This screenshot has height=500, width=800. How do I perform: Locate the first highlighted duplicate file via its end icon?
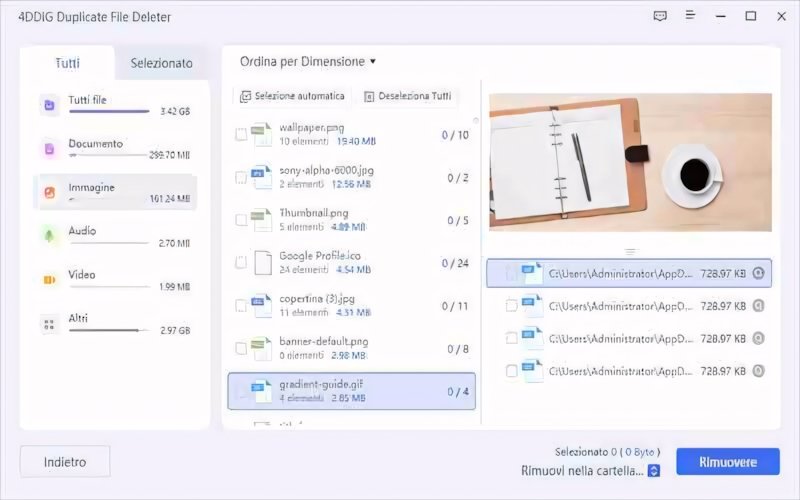(759, 273)
